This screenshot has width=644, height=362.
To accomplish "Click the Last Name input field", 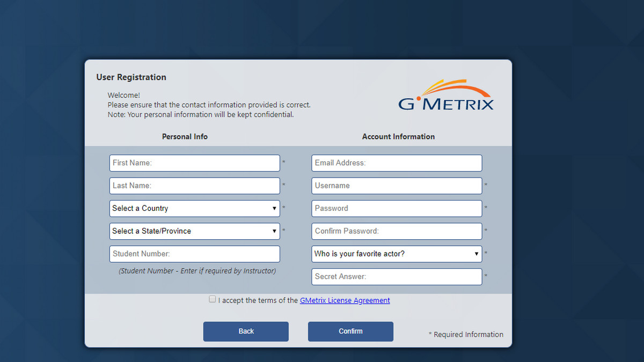I will [195, 186].
